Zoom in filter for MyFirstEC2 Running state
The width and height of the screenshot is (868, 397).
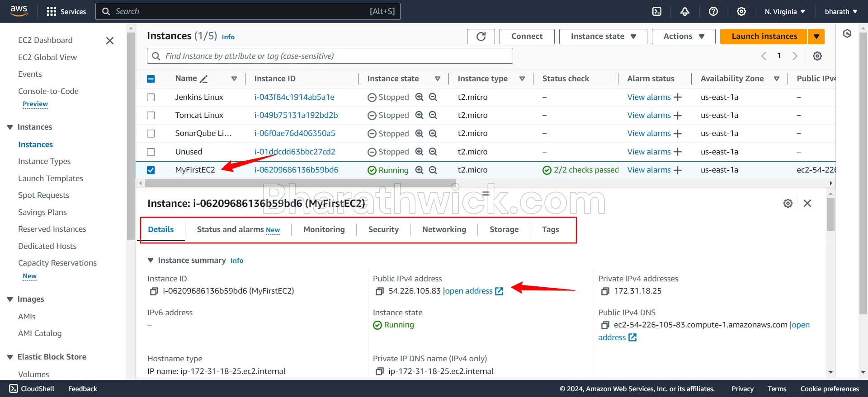click(420, 170)
